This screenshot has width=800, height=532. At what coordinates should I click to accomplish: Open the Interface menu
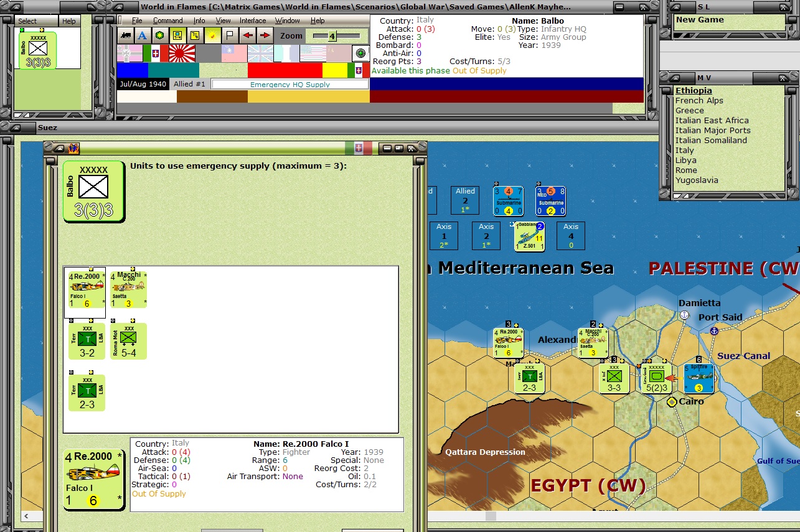[x=253, y=21]
